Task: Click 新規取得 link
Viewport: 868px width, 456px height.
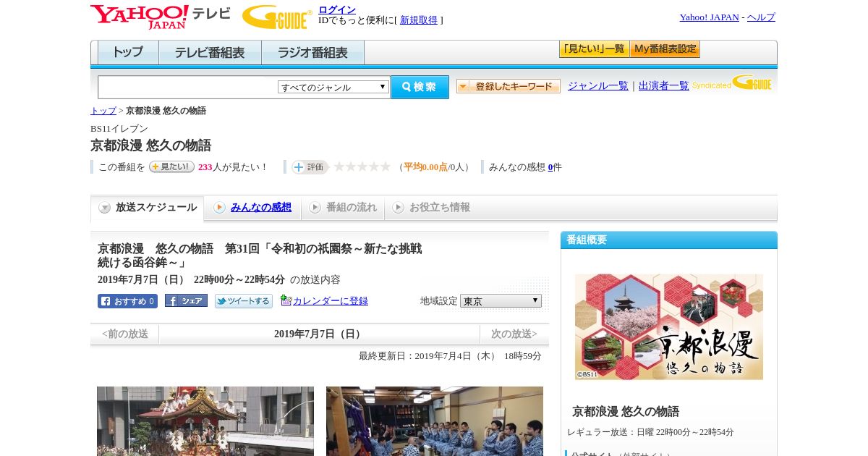Action: pyautogui.click(x=419, y=20)
